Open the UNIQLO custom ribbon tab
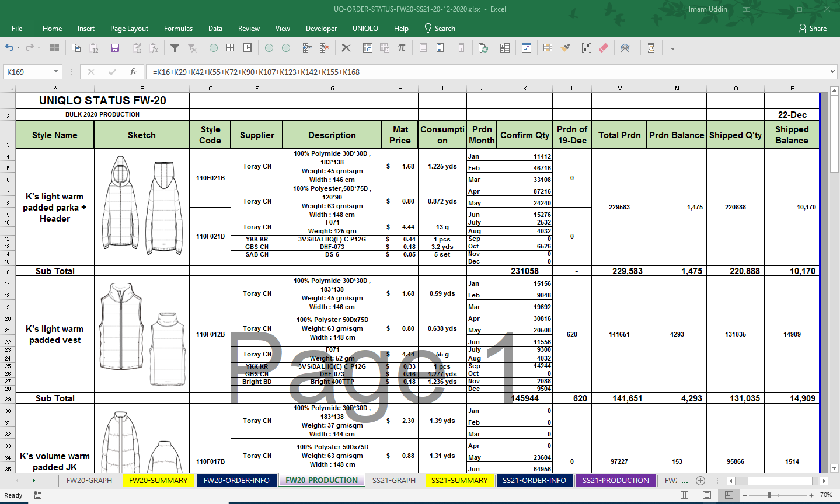Viewport: 840px width, 504px height. (x=365, y=28)
